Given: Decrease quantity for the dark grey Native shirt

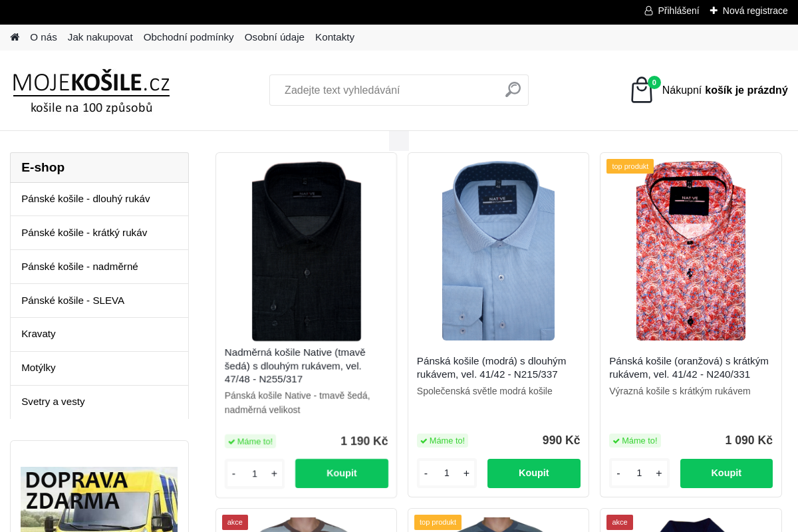Looking at the screenshot, I should coord(233,473).
